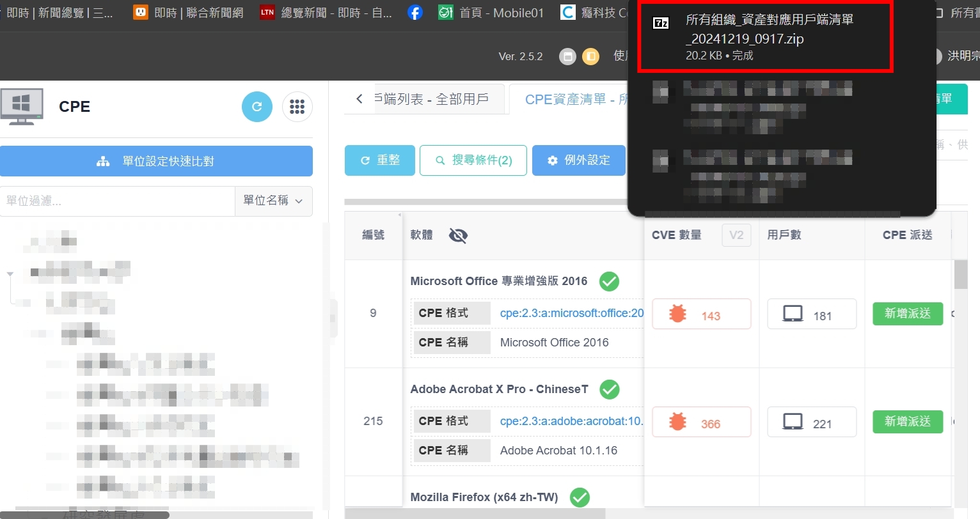The width and height of the screenshot is (980, 519).
Task: Click the 編號 column header
Action: [x=374, y=235]
